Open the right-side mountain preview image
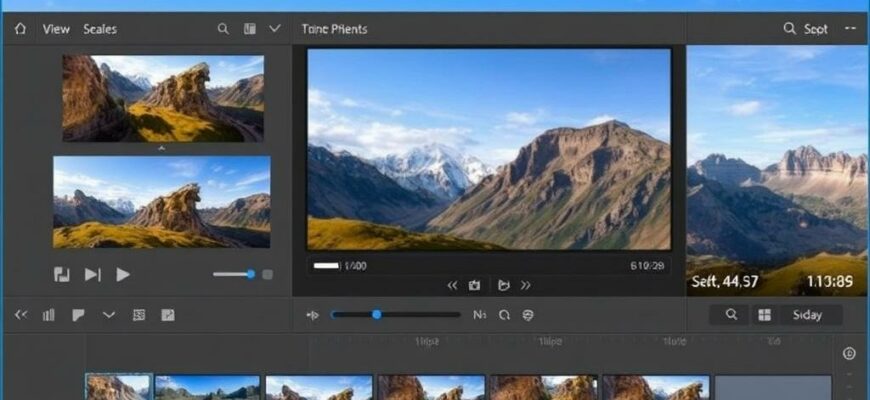Viewport: 870px width, 400px height. click(x=777, y=170)
